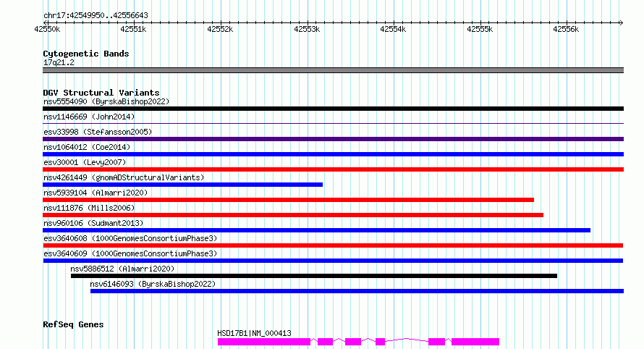644x349 pixels.
Task: Click the 42555k ruler tick label
Action: click(480, 29)
